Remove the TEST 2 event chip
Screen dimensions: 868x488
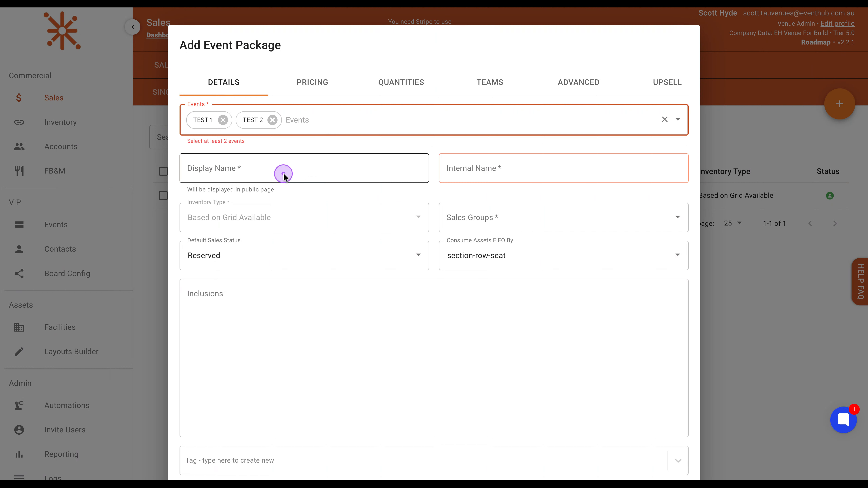272,120
